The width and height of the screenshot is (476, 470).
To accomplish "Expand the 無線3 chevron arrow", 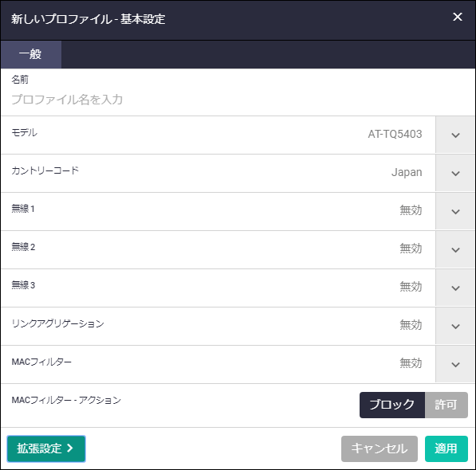I will 455,288.
